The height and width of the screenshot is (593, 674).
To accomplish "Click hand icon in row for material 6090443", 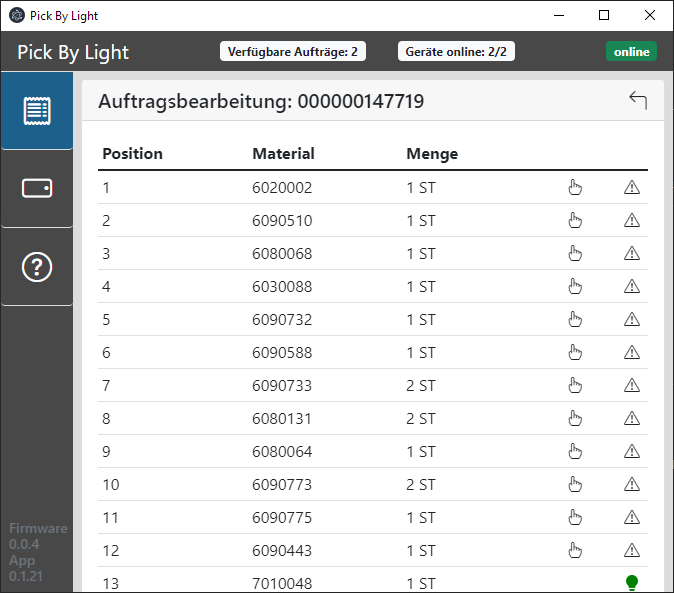I will click(x=575, y=550).
